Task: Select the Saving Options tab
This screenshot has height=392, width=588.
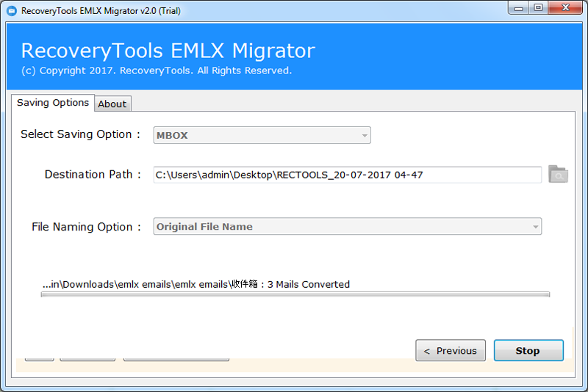Action: point(53,103)
